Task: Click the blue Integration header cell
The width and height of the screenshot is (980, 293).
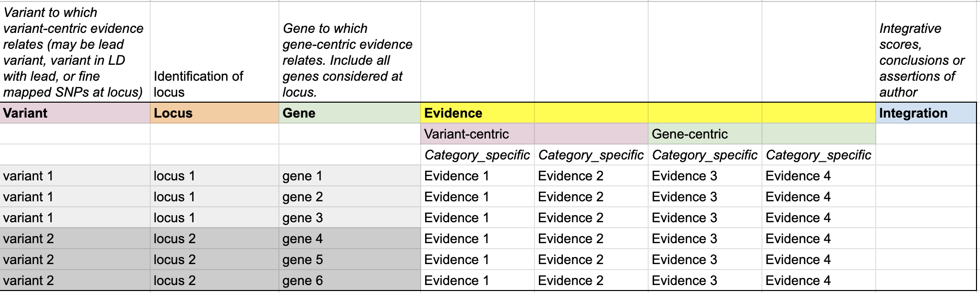Action: click(x=925, y=113)
